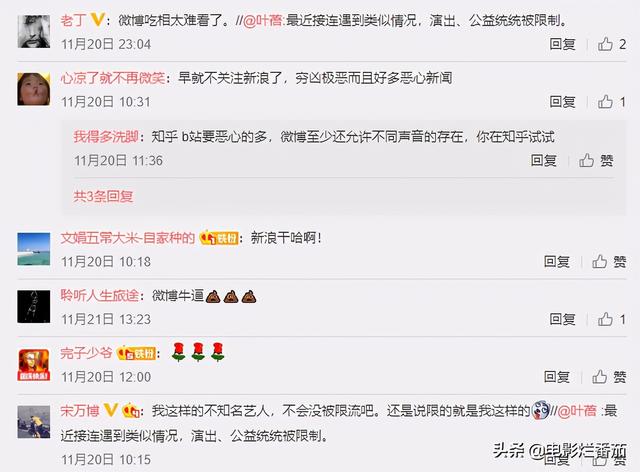
Task: Click 宋万博's yellow V verified badge
Action: pos(111,410)
